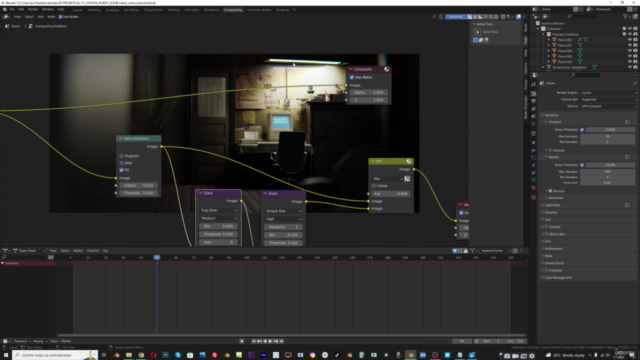Open the Physics properties tab icon
The width and height of the screenshot is (640, 360).
[x=533, y=165]
